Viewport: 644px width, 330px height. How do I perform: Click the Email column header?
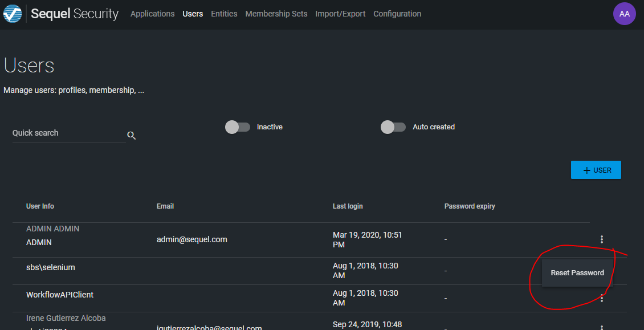click(x=165, y=206)
